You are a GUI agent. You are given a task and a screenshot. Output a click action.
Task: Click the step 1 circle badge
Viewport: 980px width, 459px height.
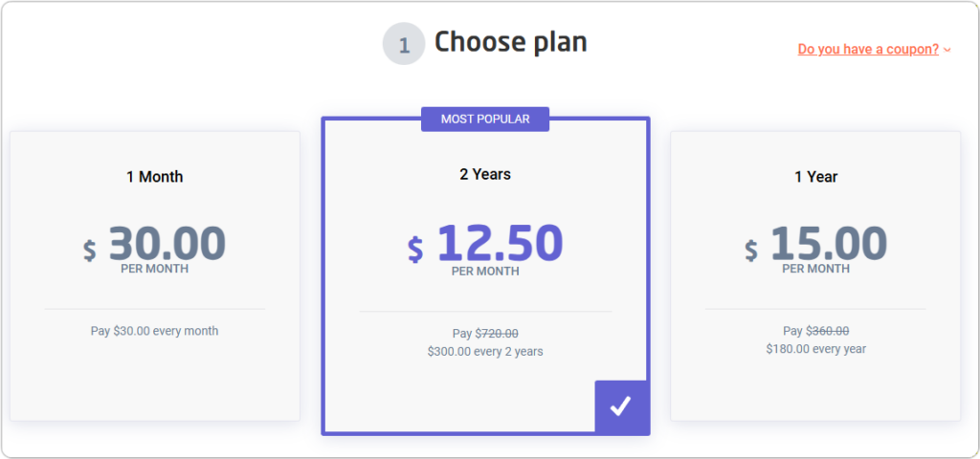[x=403, y=44]
